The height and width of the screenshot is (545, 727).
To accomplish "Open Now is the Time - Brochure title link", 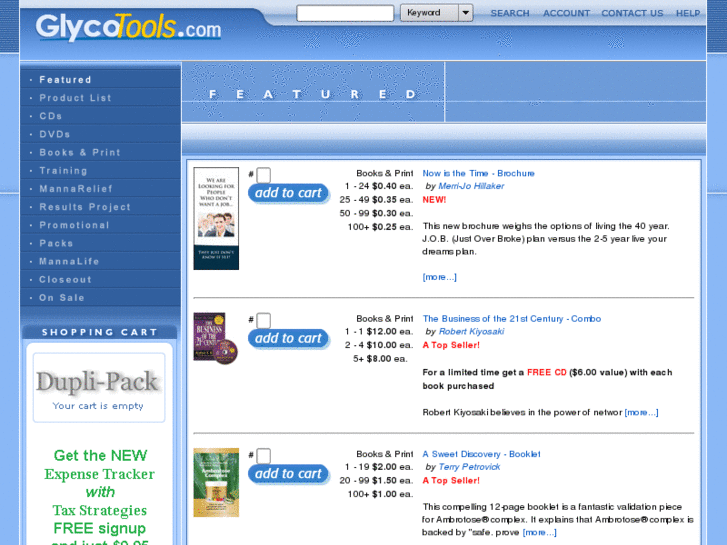I will coord(478,173).
